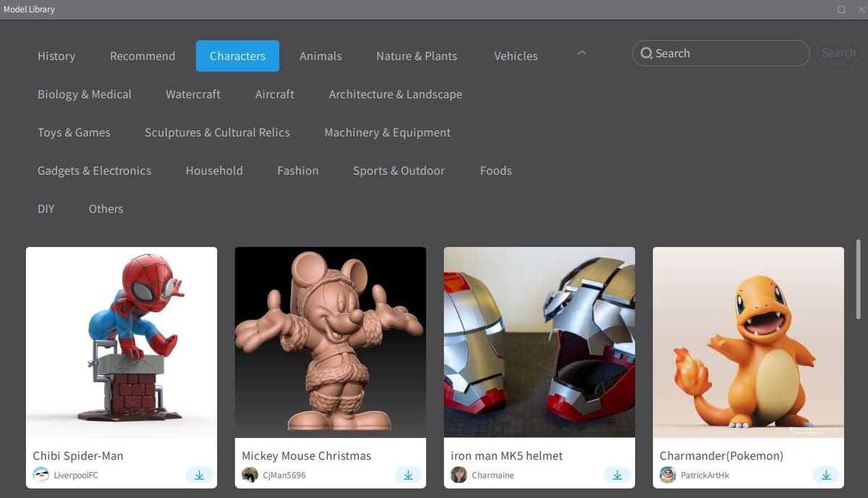Image resolution: width=868 pixels, height=498 pixels.
Task: Click the CjMan5696 author name
Action: coord(284,476)
